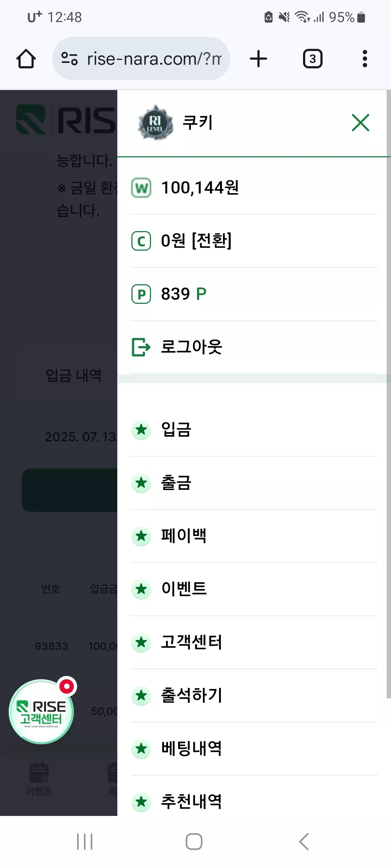Open browser home page icon

(x=26, y=59)
